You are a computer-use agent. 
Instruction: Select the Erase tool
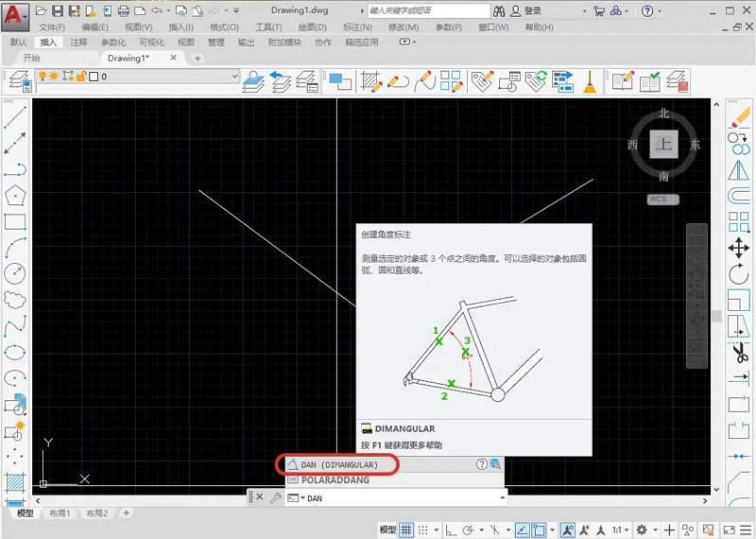[740, 117]
